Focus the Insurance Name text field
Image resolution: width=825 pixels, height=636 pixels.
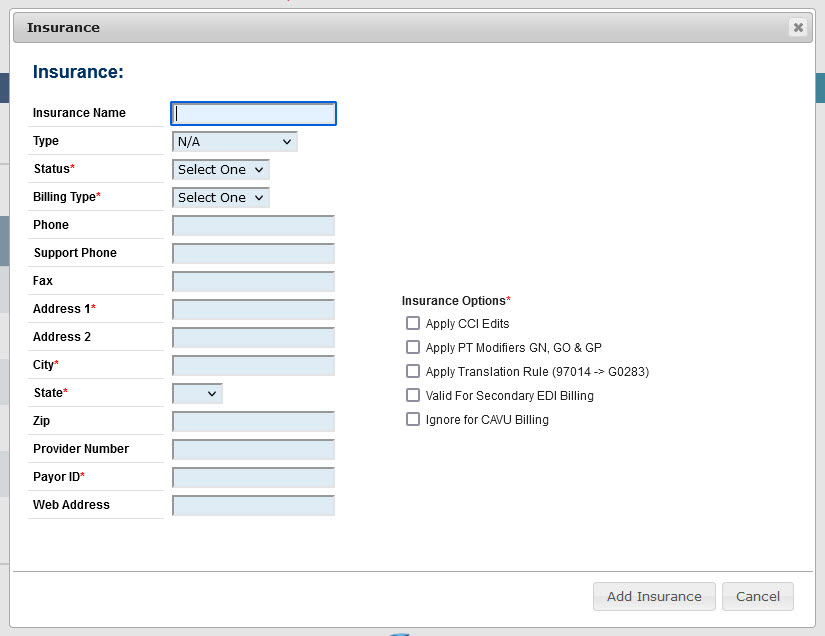click(254, 114)
